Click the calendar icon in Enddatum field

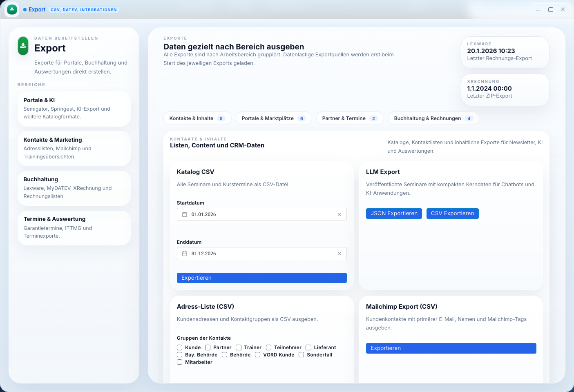185,254
